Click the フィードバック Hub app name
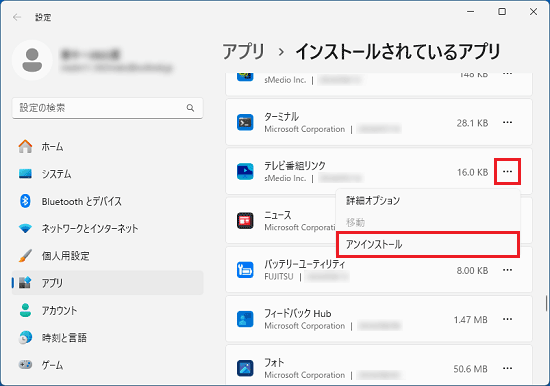550x386 pixels. pos(298,313)
